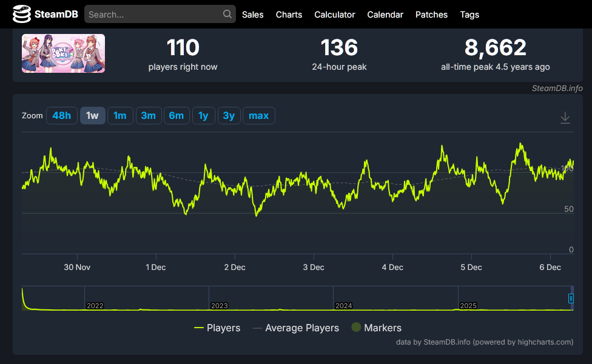
Task: Click the navigator range handle at right
Action: click(x=571, y=298)
